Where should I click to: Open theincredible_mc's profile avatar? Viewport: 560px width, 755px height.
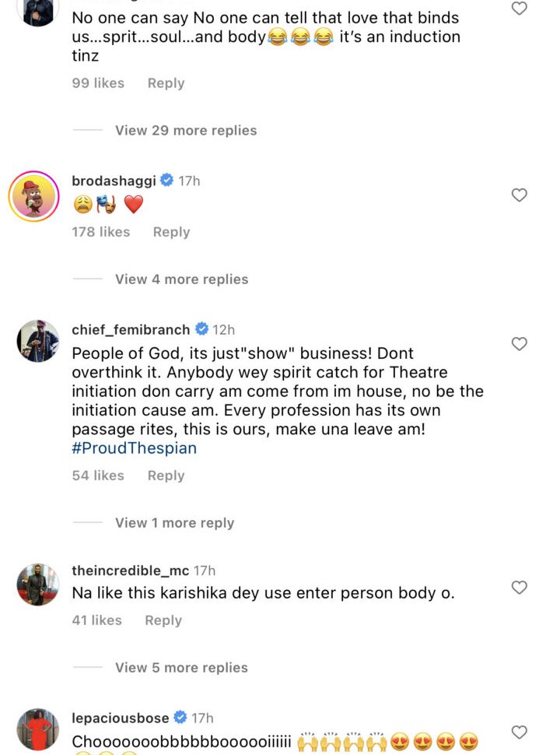pyautogui.click(x=37, y=585)
